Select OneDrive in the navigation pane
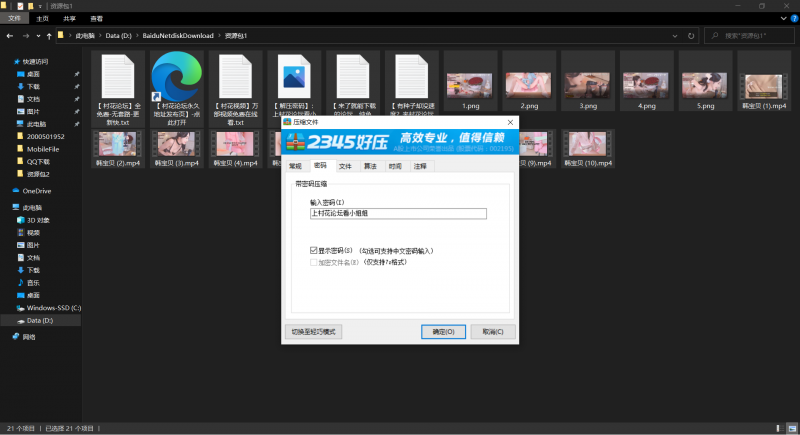 [x=38, y=190]
